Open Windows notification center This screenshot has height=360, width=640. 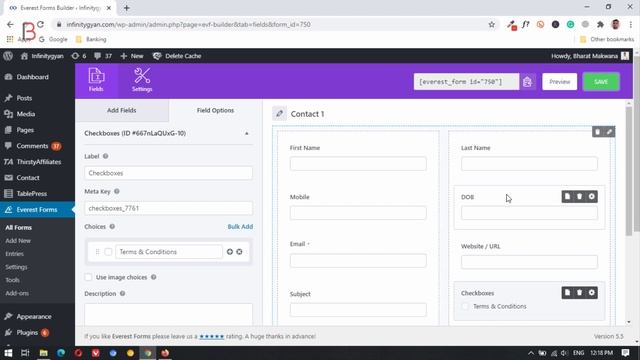point(625,353)
